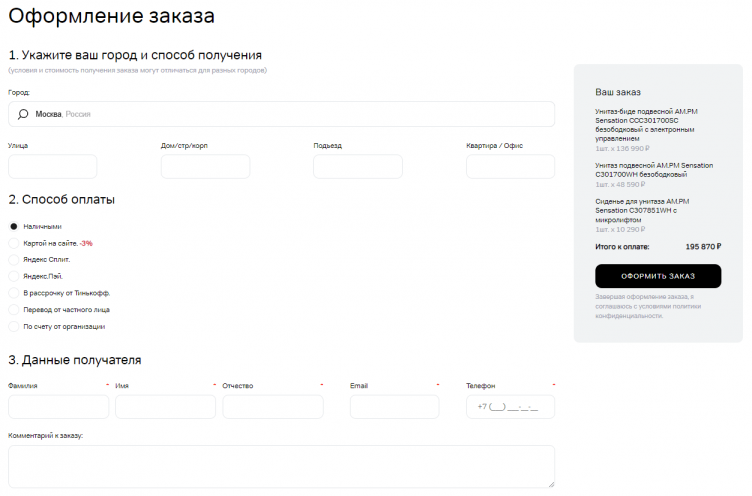Click the search magnifier icon in city field
This screenshot has width=752, height=496.
pyautogui.click(x=23, y=114)
